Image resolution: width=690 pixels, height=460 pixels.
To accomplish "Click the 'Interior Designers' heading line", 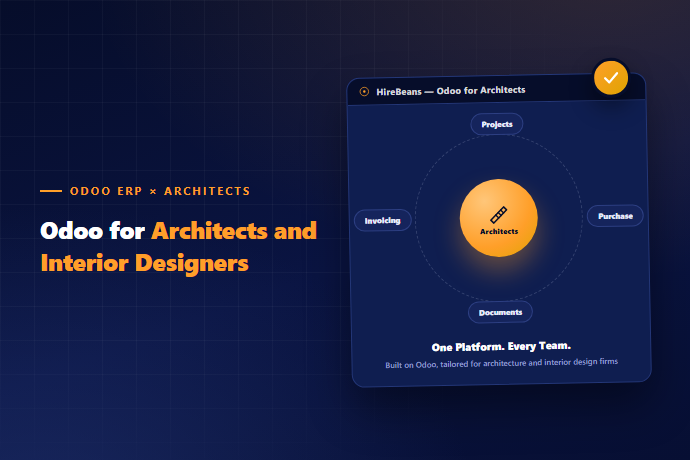I will (x=144, y=263).
